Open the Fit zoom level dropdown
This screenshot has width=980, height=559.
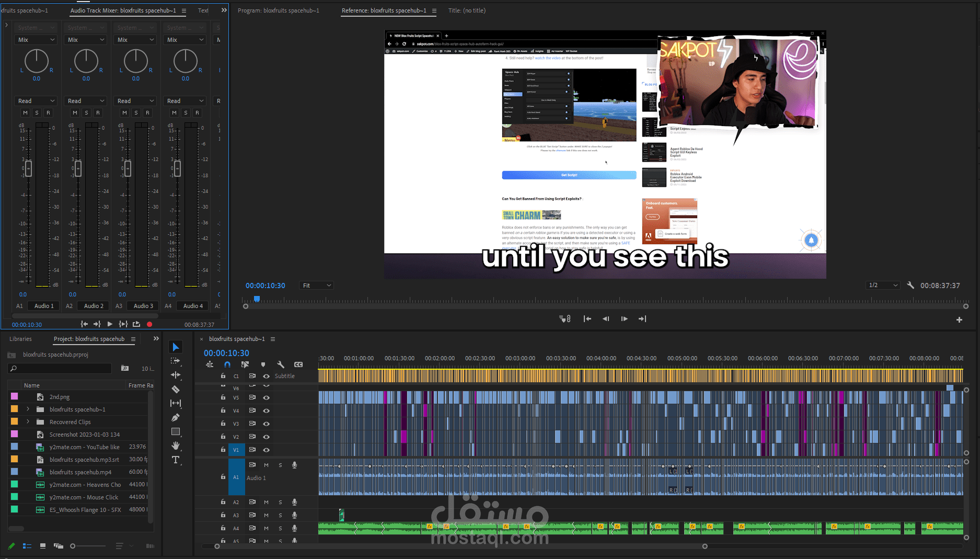click(316, 285)
